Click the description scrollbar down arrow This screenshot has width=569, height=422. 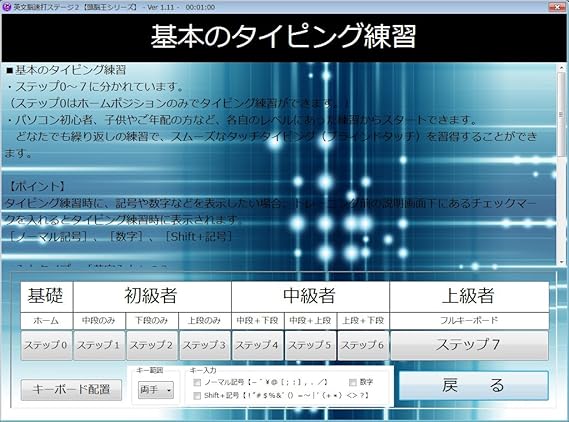561,262
